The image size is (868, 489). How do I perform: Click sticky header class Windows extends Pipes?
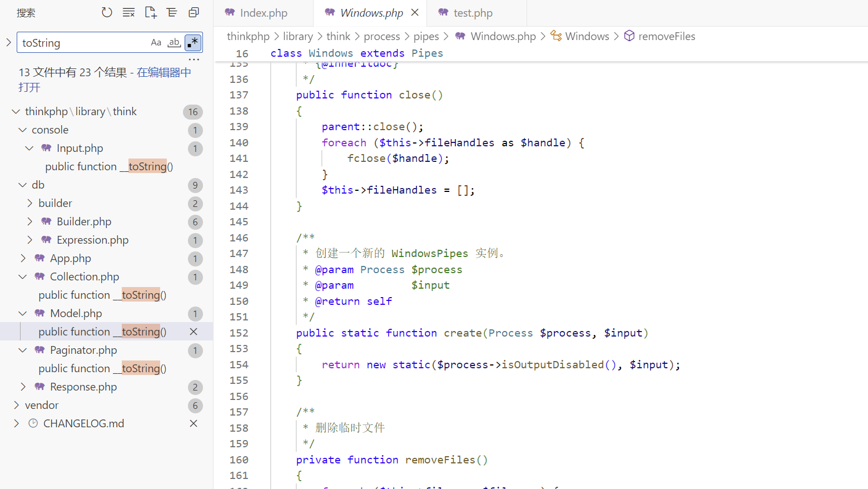click(357, 53)
